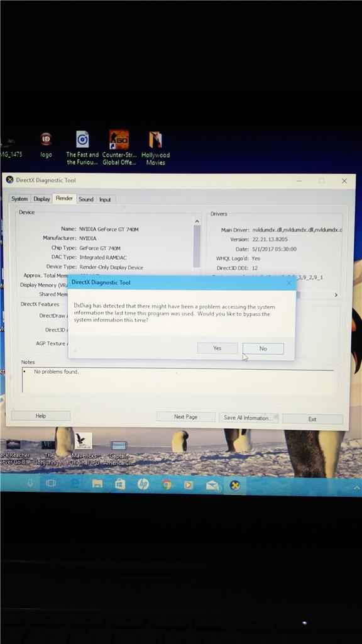
Task: Open the logo desktop shortcut
Action: (x=46, y=144)
